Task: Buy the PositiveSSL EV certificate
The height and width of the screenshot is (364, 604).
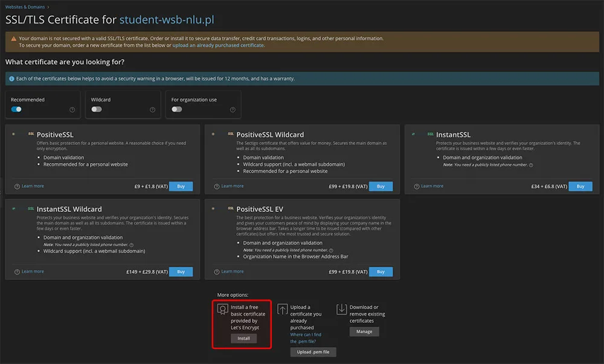Action: 381,272
